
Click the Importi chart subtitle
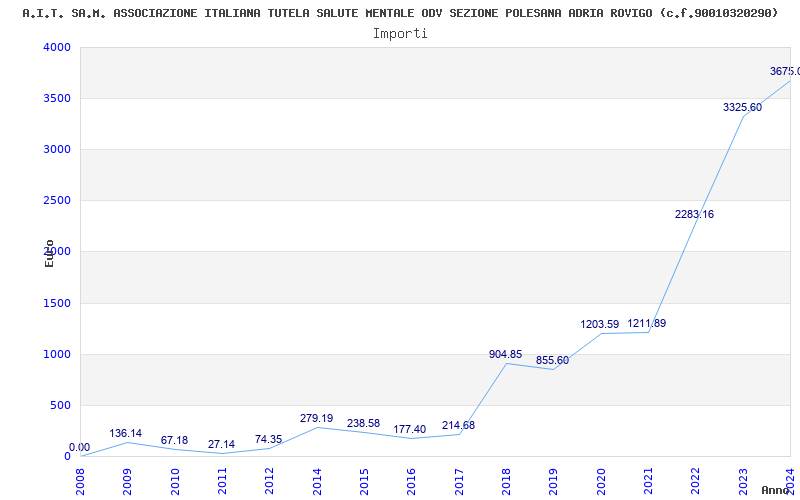[x=400, y=33]
